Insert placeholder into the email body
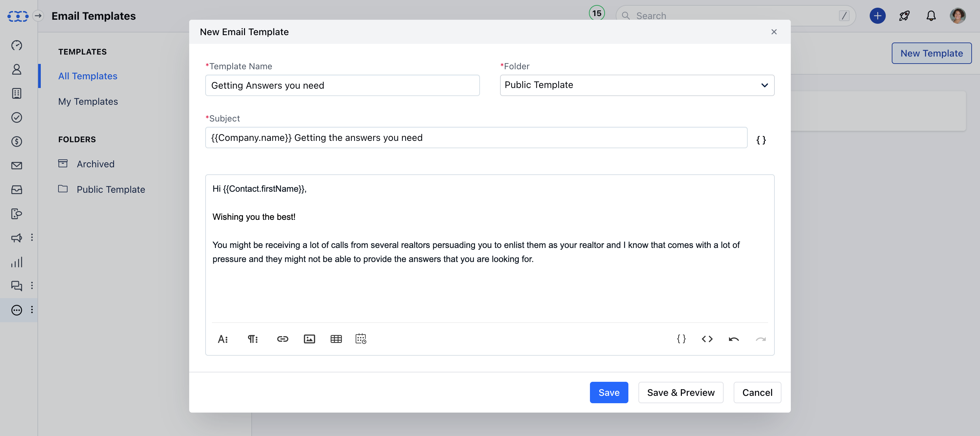The height and width of the screenshot is (436, 980). tap(681, 339)
